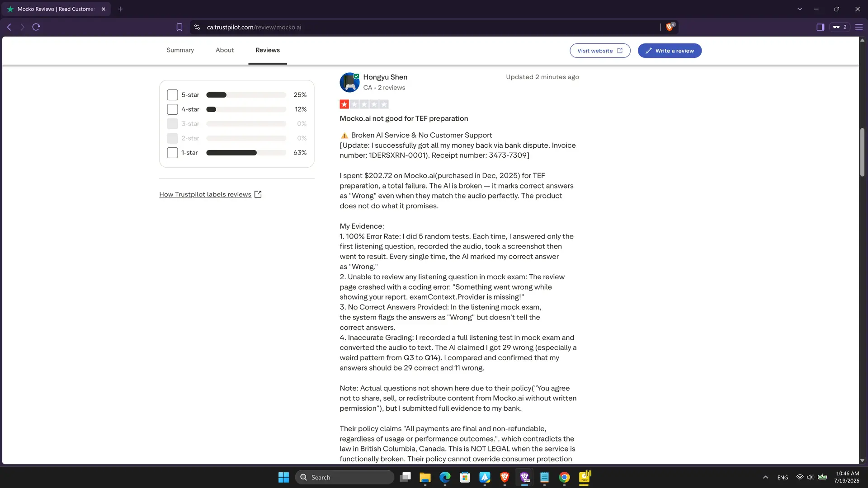Reload the page with refresh icon
This screenshot has height=488, width=868.
pyautogui.click(x=36, y=27)
